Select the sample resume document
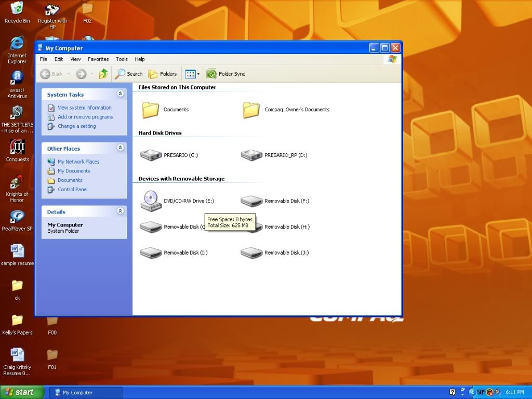The width and height of the screenshot is (532, 399). (17, 255)
